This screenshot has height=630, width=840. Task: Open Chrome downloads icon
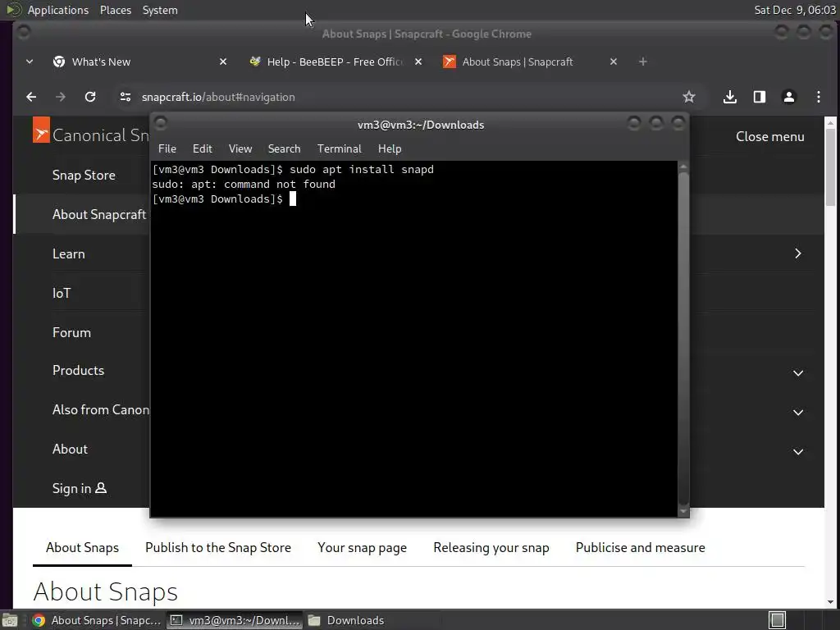tap(729, 97)
